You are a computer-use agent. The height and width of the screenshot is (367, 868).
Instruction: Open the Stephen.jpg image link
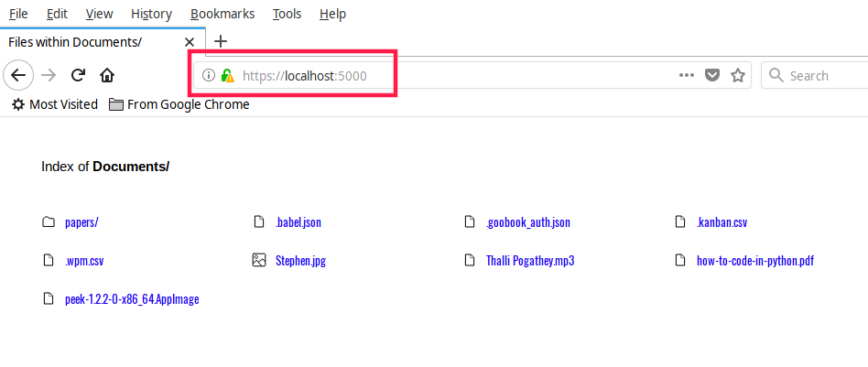300,261
